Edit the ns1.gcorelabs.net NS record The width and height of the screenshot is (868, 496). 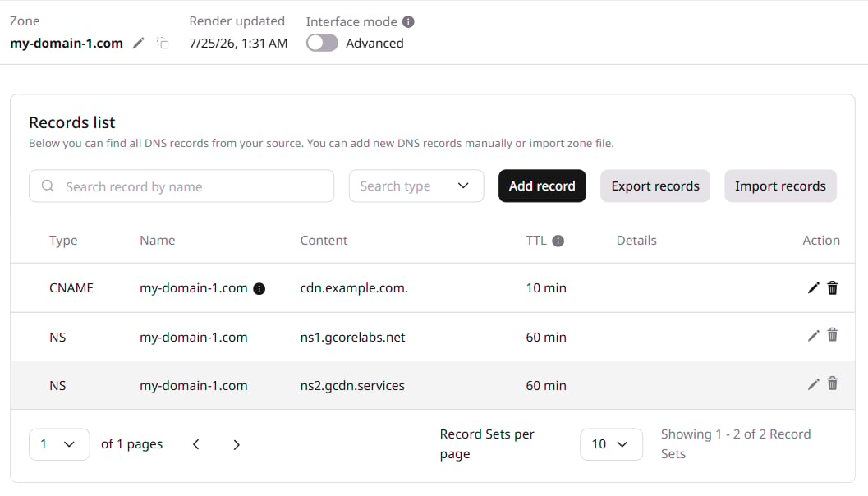[813, 336]
